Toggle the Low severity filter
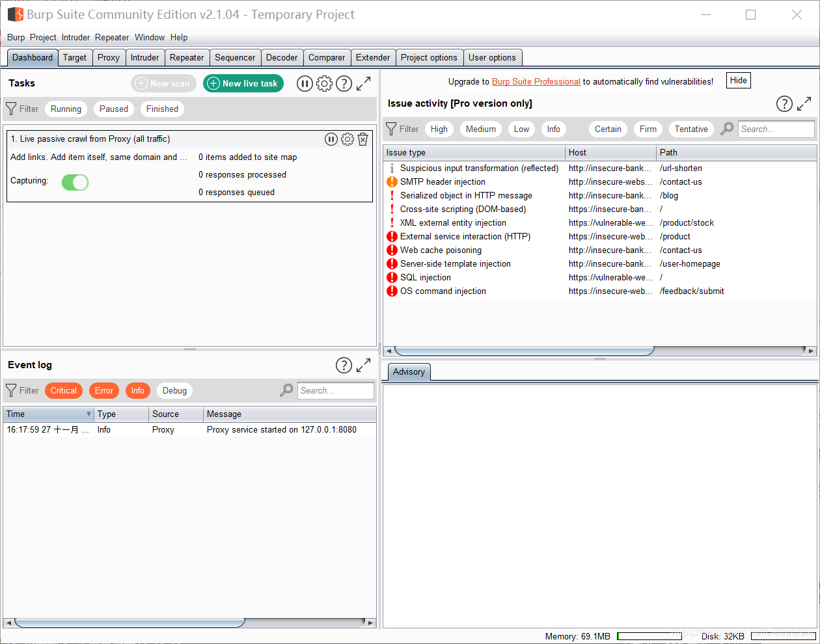Viewport: 820px width, 644px height. tap(521, 129)
